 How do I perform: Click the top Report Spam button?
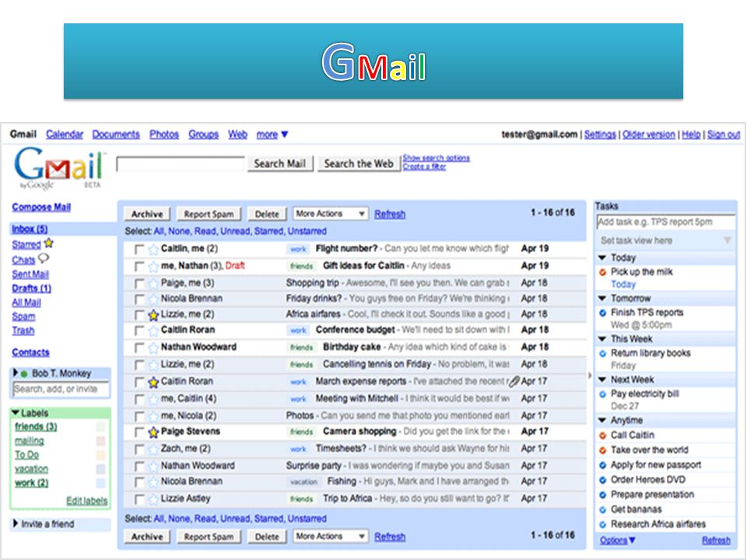coord(209,215)
